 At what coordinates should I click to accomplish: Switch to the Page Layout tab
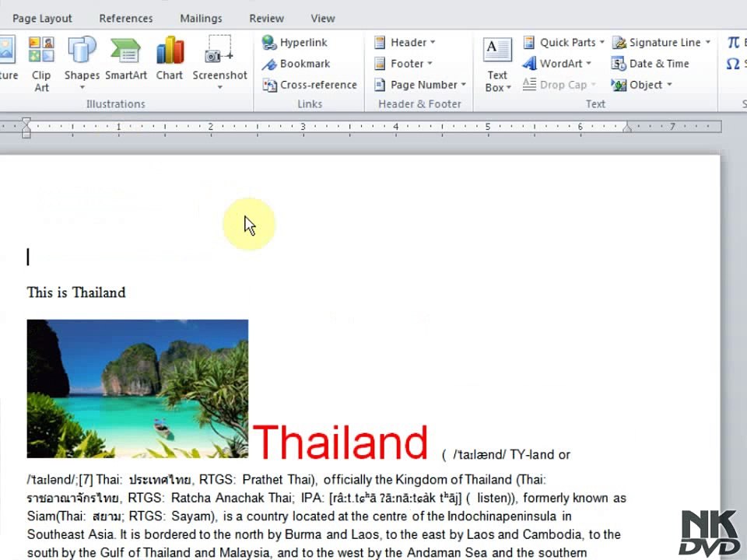42,19
